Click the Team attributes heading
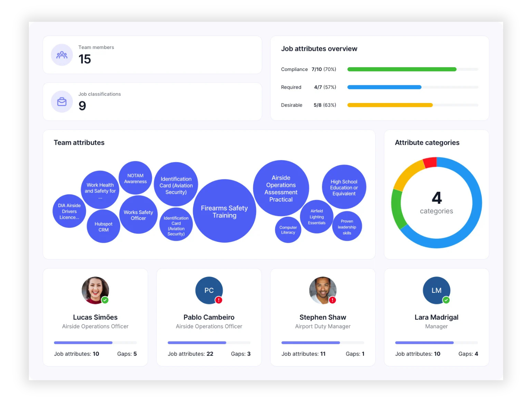The height and width of the screenshot is (402, 532). click(x=79, y=143)
